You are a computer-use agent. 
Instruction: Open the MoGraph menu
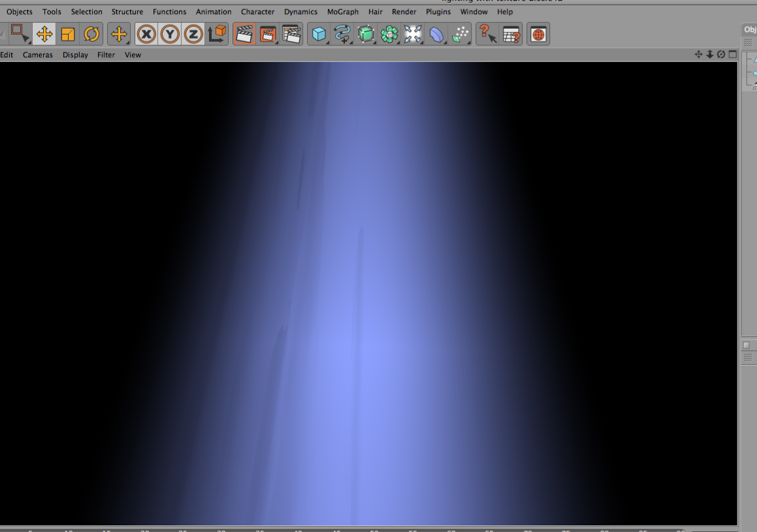point(343,12)
